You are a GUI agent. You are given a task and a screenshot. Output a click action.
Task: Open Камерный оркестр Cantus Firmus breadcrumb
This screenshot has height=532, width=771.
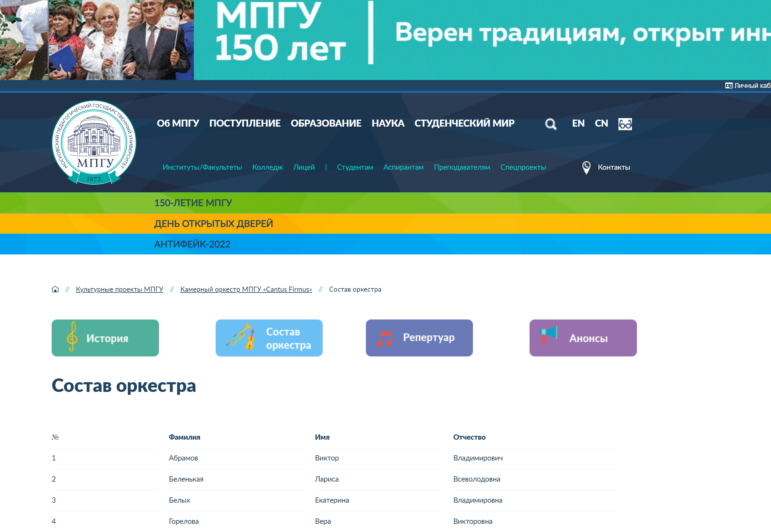pyautogui.click(x=246, y=289)
